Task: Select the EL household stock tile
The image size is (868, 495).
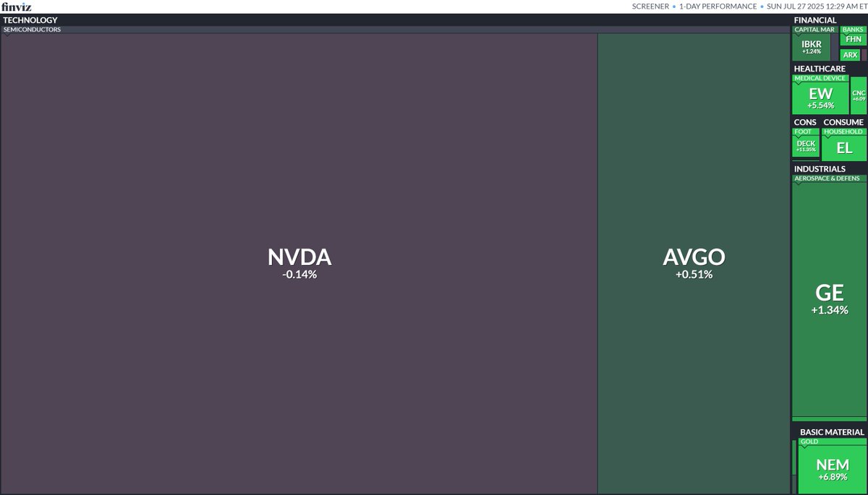Action: pyautogui.click(x=844, y=148)
